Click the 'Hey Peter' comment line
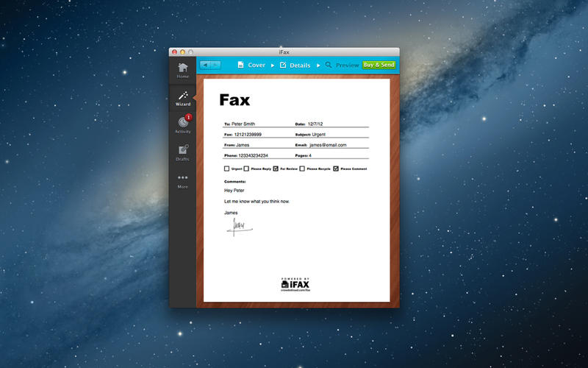This screenshot has width=588, height=368. point(234,191)
